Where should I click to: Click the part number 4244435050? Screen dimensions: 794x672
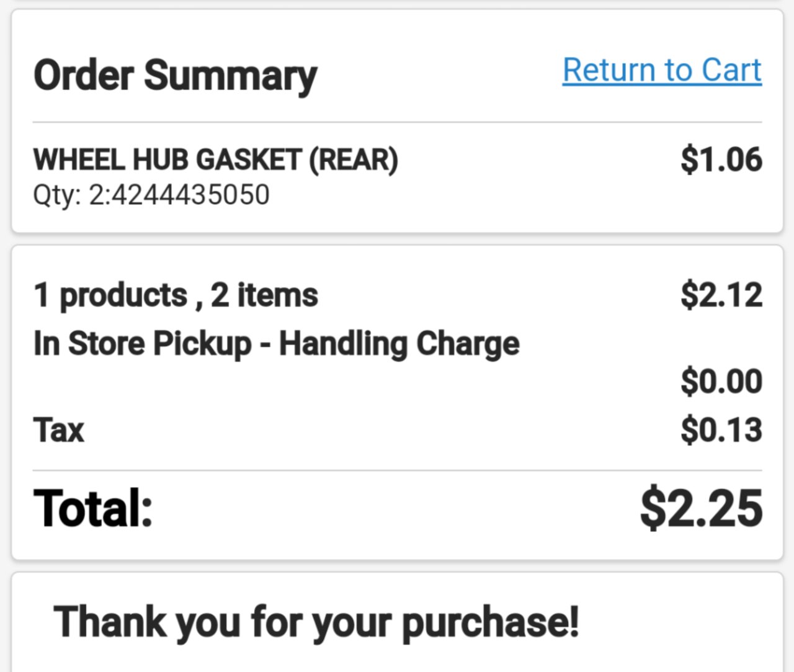pyautogui.click(x=191, y=195)
